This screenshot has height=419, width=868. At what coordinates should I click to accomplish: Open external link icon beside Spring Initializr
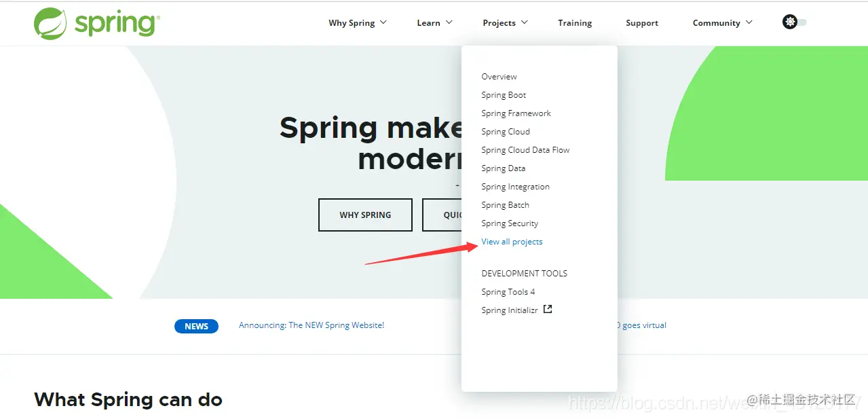click(x=548, y=310)
